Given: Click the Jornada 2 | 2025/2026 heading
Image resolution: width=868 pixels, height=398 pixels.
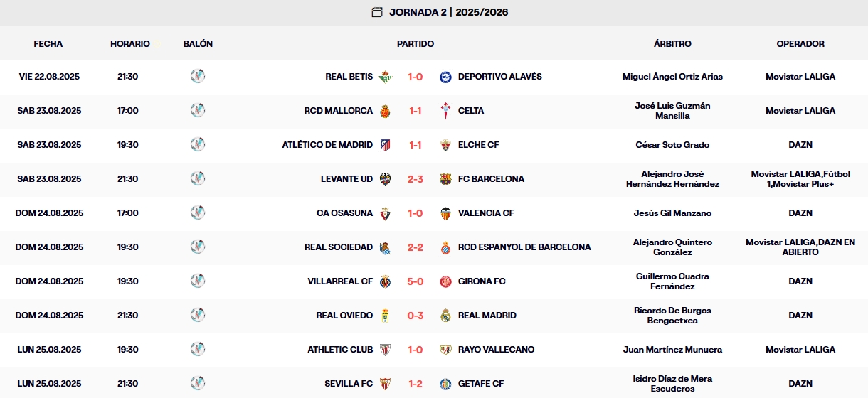Looking at the screenshot, I should [448, 12].
